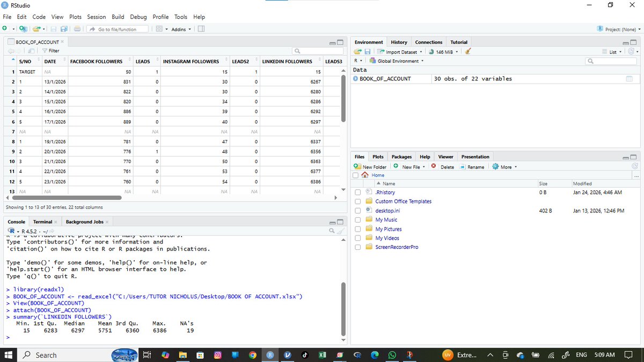Click the Home link in Files pane path
This screenshot has height=362, width=644.
coord(378,175)
